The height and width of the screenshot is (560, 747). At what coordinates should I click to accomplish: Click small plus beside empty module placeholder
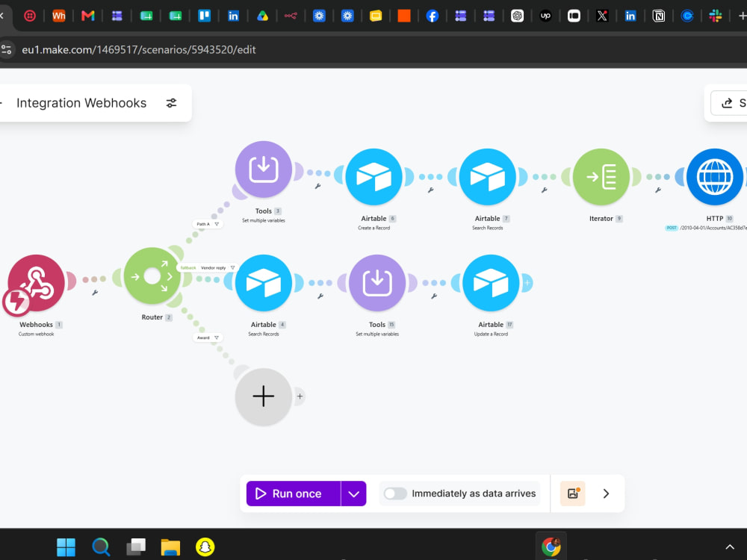pos(300,396)
